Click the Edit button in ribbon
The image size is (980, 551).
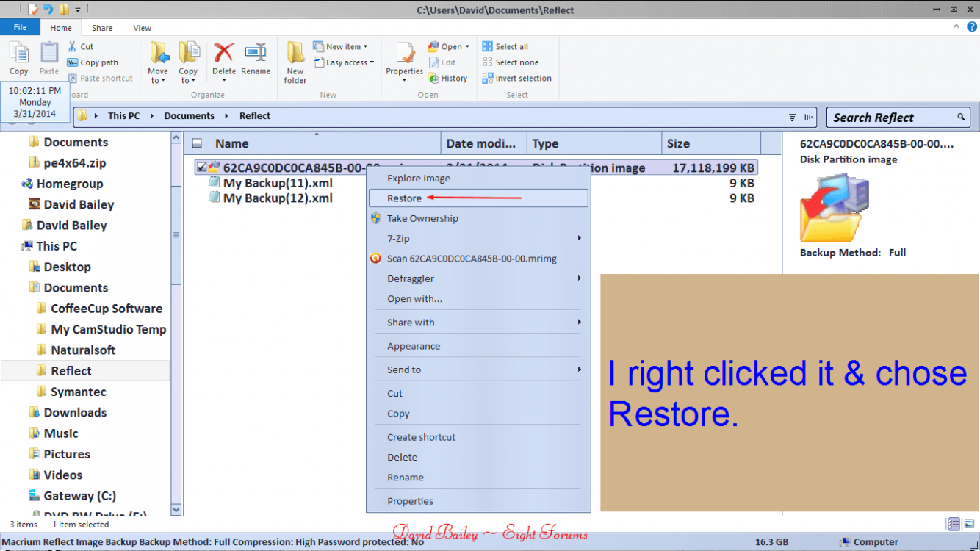click(442, 62)
